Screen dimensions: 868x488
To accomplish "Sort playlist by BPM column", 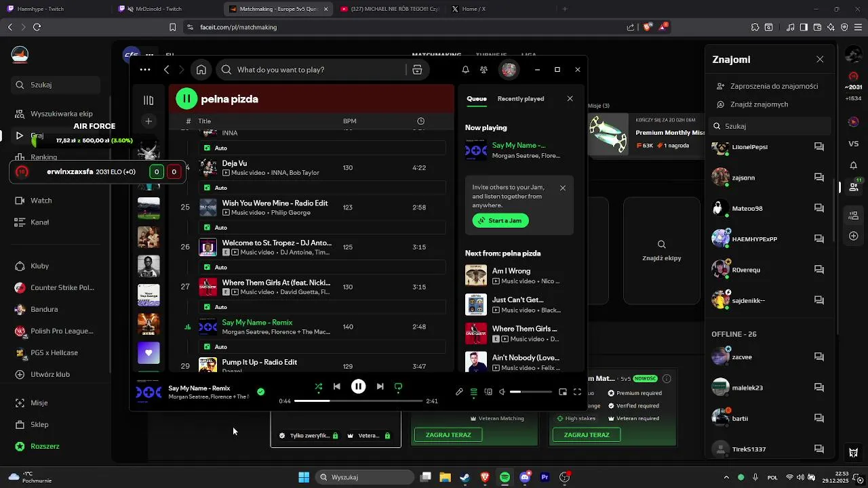I will [349, 121].
